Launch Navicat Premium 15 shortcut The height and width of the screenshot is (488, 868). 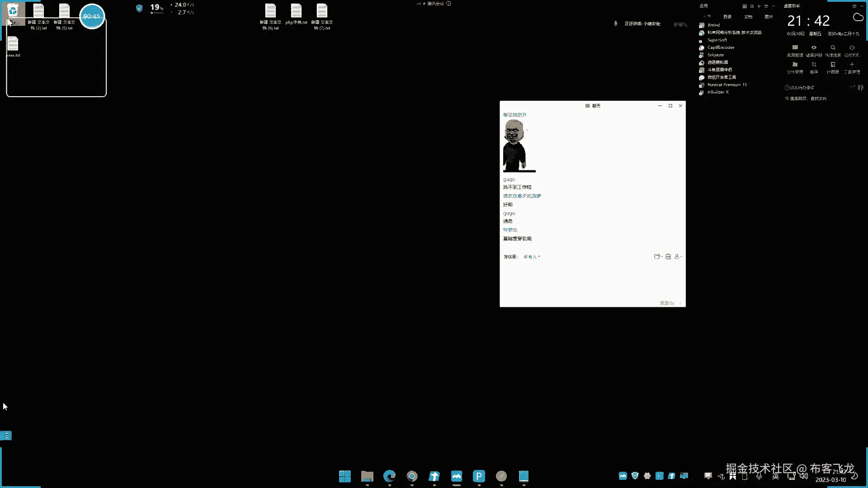click(726, 85)
